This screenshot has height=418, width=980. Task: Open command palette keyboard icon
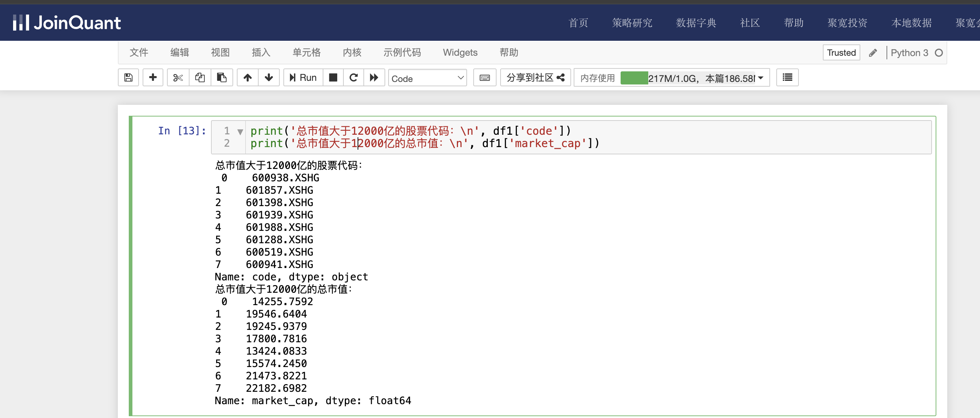484,78
